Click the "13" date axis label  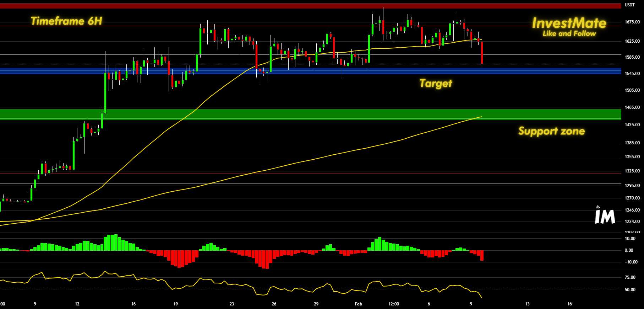click(x=527, y=304)
